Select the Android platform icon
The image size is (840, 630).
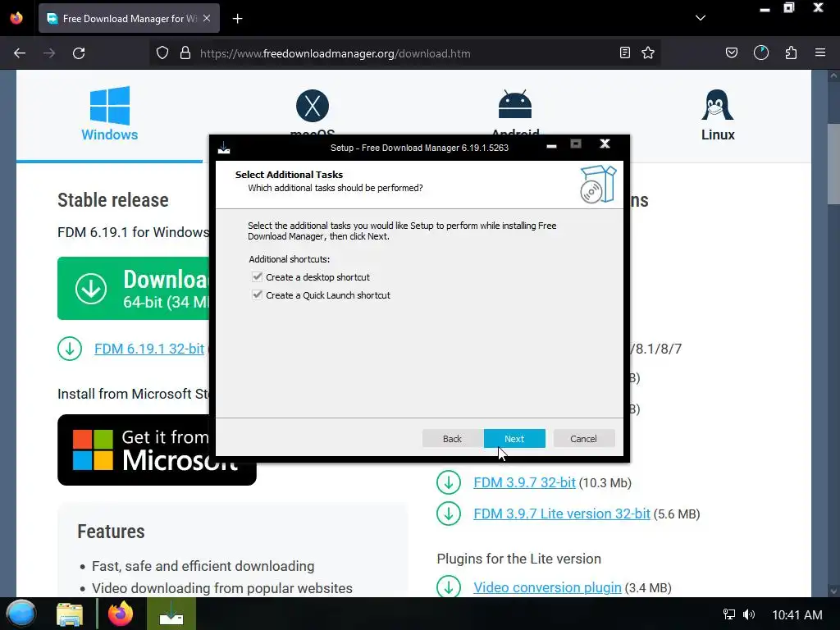click(x=515, y=104)
